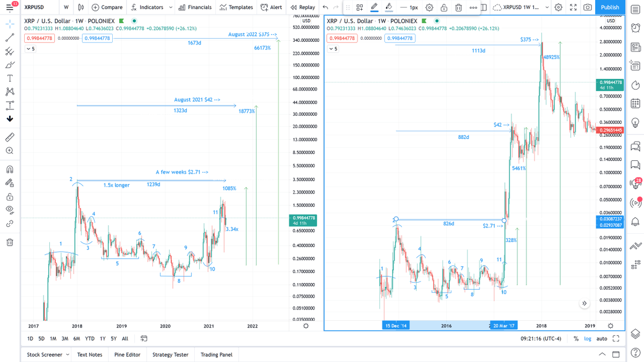Change the W timeframe interval

(x=66, y=8)
